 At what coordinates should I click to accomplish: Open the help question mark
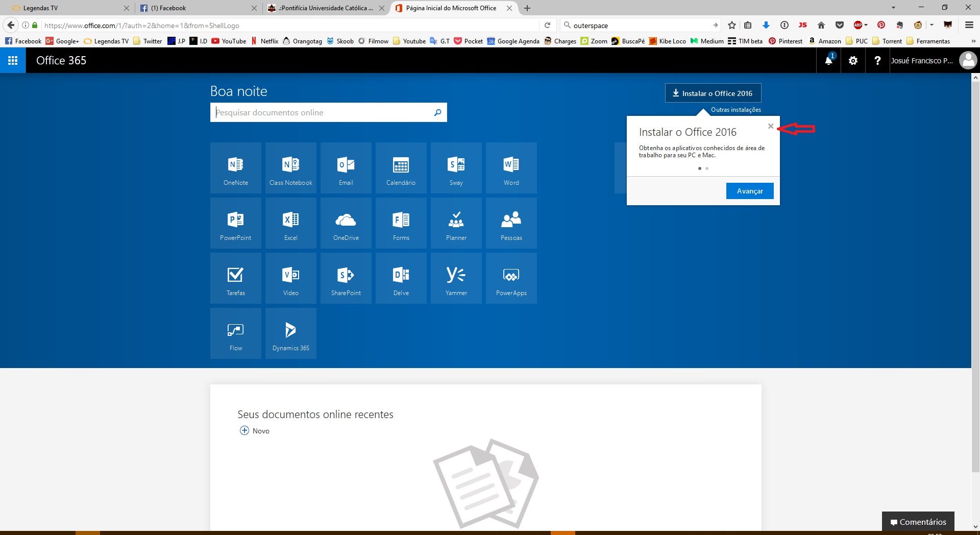coord(877,60)
